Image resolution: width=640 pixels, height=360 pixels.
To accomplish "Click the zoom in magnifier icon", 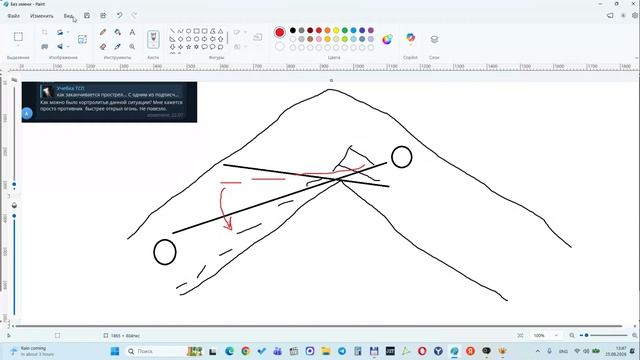I will (635, 335).
